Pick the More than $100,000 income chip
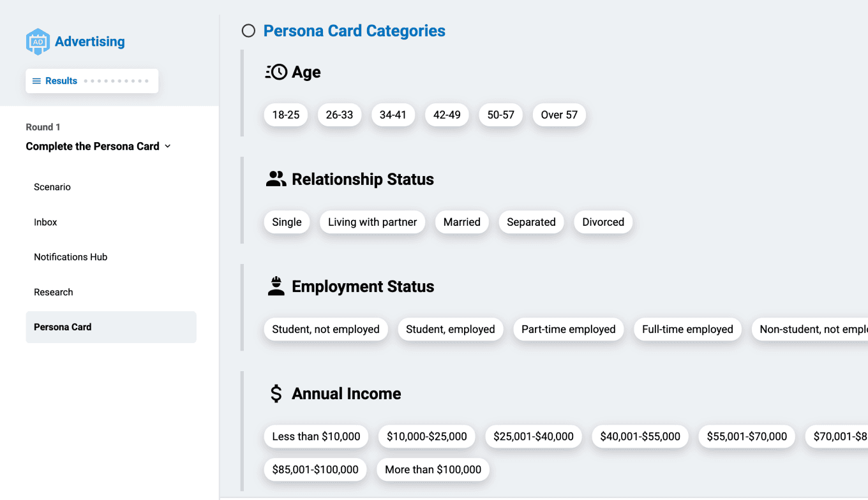The width and height of the screenshot is (868, 500). tap(433, 469)
